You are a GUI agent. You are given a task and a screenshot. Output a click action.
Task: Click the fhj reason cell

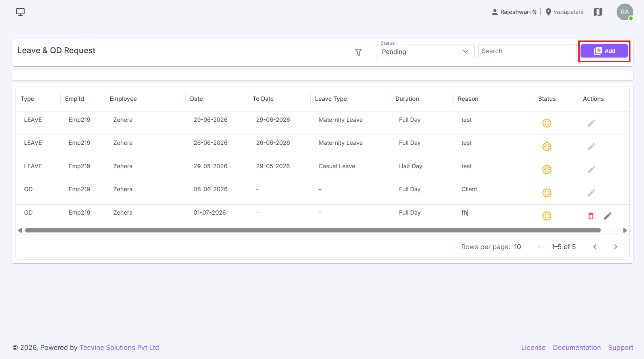pos(465,213)
